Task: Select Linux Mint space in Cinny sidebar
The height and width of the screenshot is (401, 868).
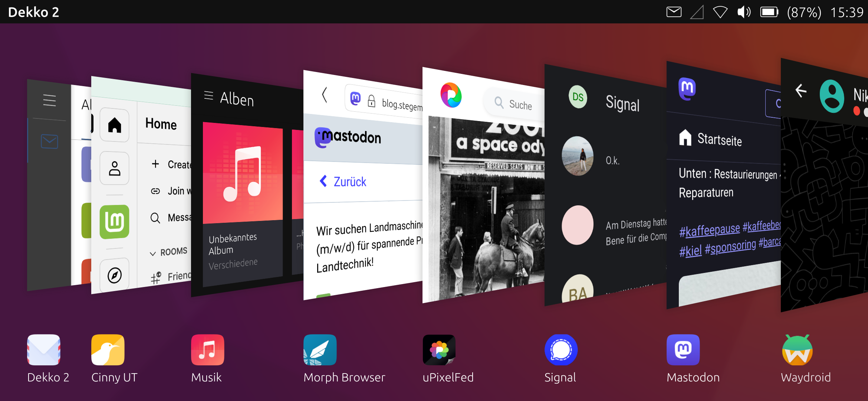Action: tap(115, 222)
